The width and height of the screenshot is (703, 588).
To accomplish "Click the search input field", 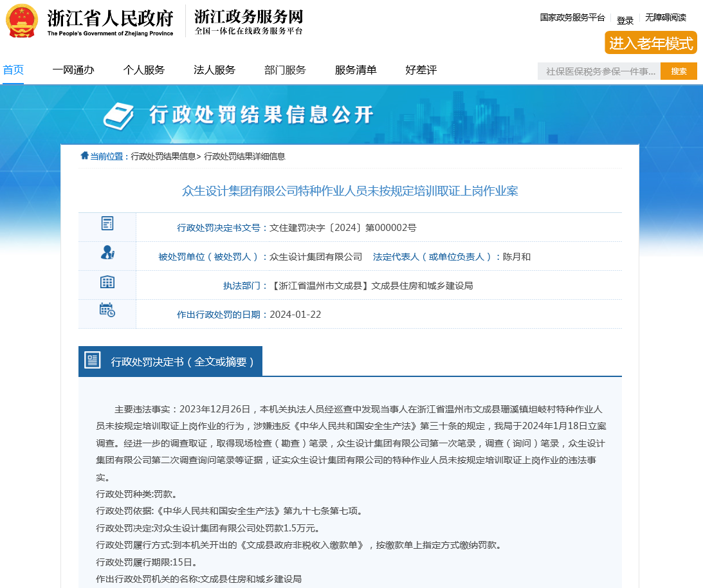I will (599, 71).
